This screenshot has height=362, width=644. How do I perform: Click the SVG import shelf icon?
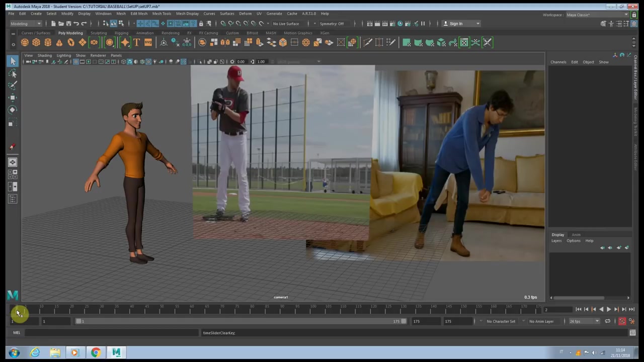coord(148,43)
